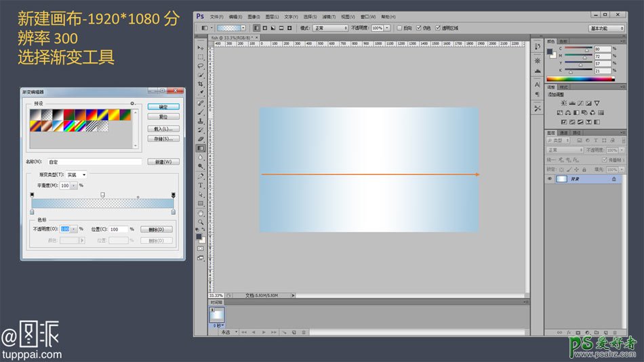Click the New button in gradient editor
The width and height of the screenshot is (644, 362).
(x=163, y=162)
